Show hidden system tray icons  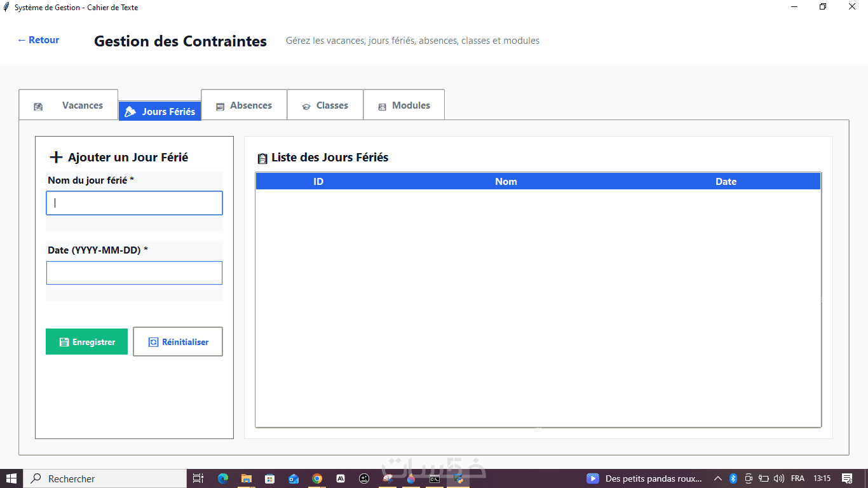click(718, 478)
